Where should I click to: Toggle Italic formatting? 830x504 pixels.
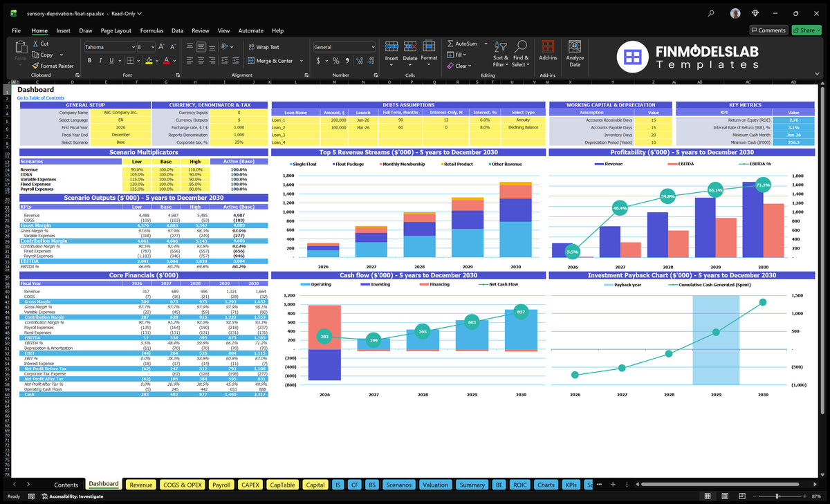click(101, 61)
